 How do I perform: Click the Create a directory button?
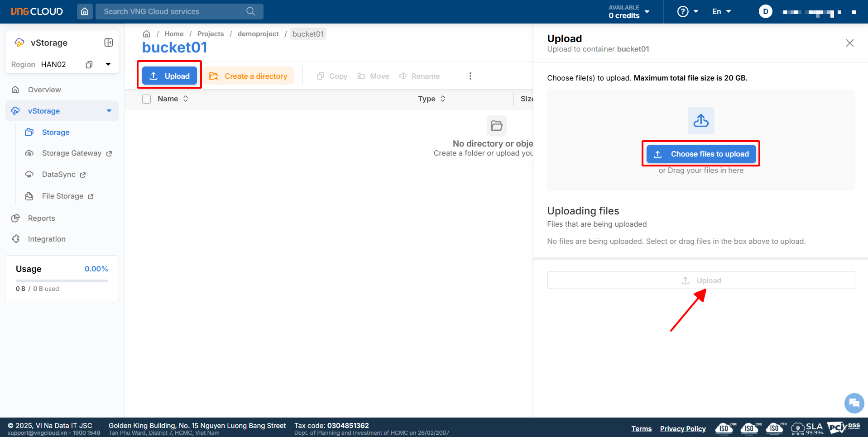pyautogui.click(x=248, y=76)
